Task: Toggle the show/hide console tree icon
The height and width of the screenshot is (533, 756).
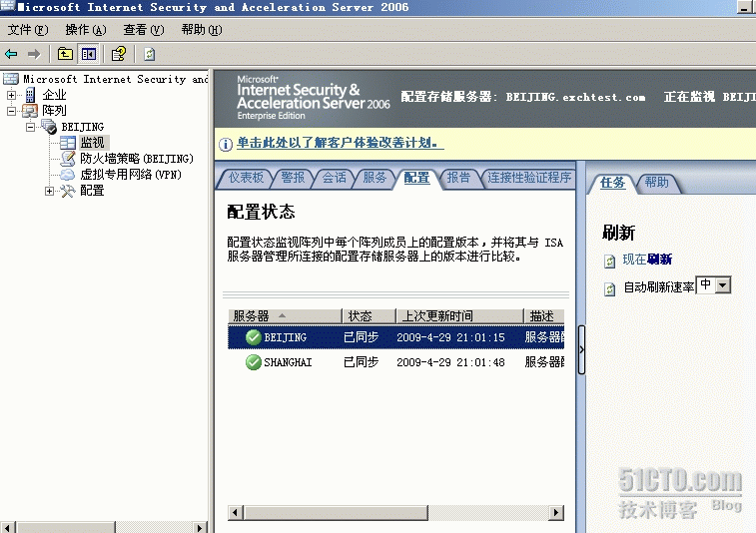Action: (89, 54)
